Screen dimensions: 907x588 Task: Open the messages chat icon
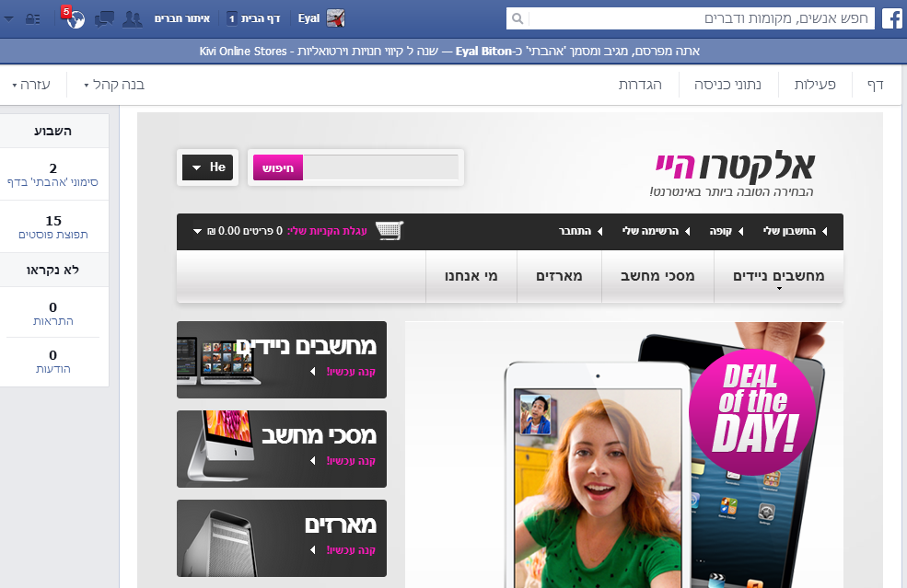pos(104,19)
